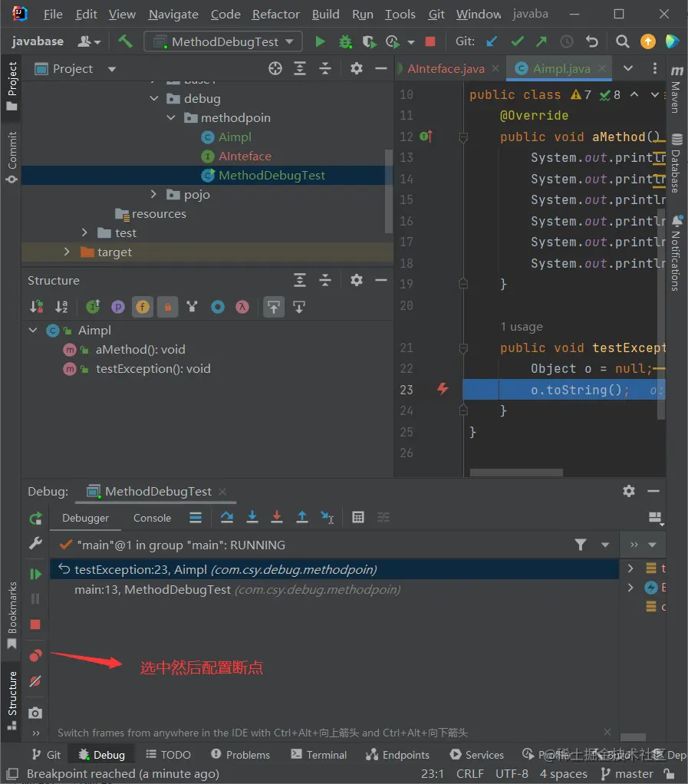Toggle show fields f icon

143,307
